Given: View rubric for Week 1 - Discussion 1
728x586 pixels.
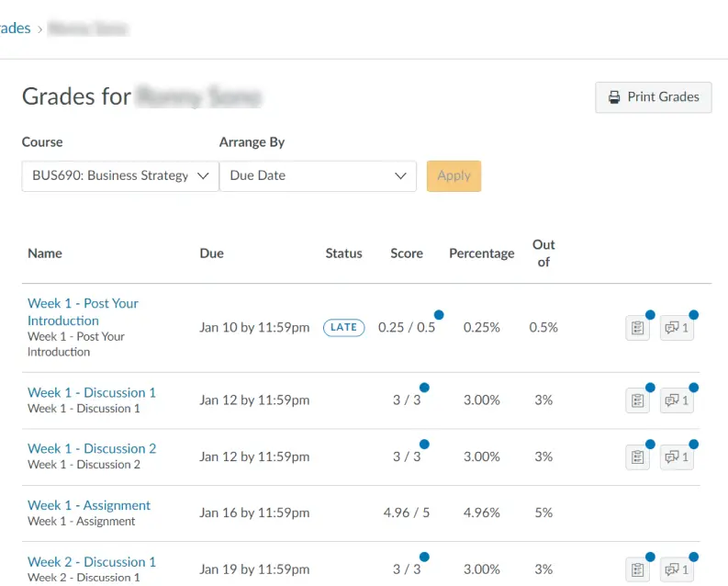Looking at the screenshot, I should (637, 400).
